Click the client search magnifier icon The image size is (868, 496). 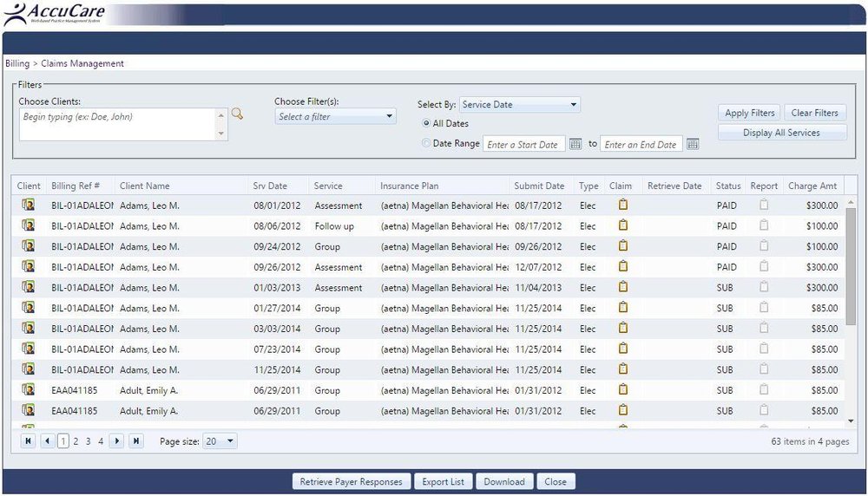pyautogui.click(x=237, y=114)
